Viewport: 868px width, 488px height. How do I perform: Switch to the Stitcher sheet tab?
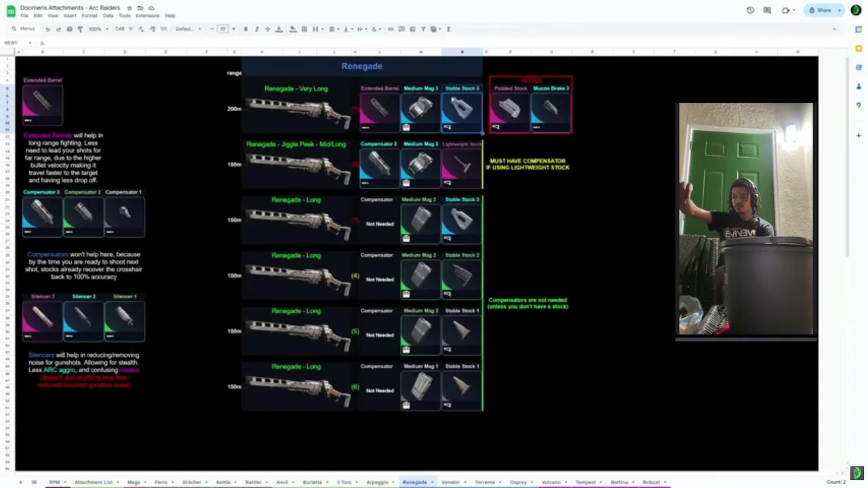click(194, 482)
